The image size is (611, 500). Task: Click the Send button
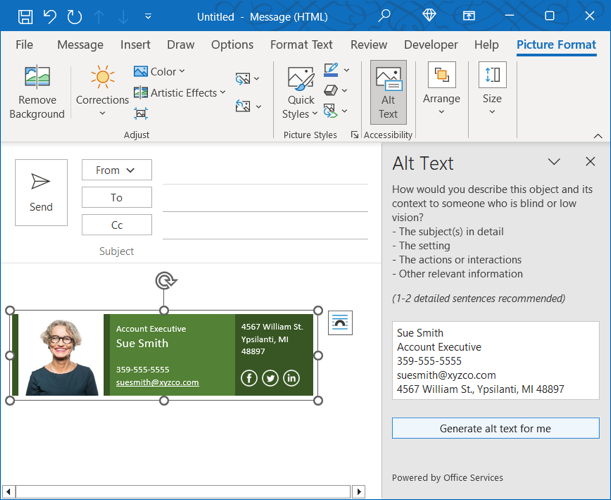pyautogui.click(x=41, y=192)
